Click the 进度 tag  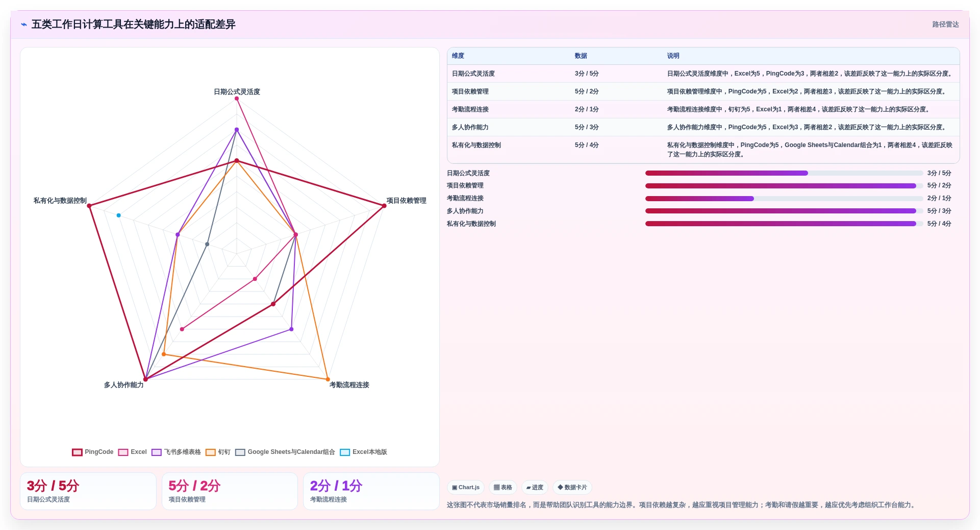point(535,488)
